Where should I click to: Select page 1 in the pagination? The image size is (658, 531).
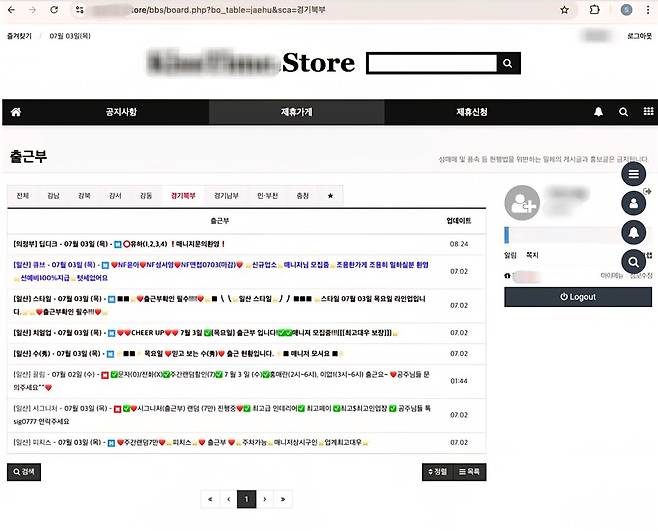tap(246, 499)
